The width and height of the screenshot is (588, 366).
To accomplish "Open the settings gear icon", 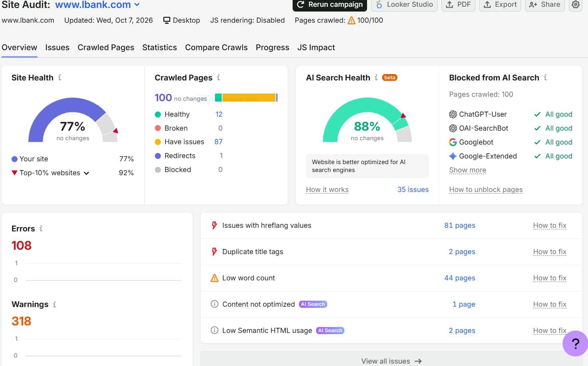I will pos(576,5).
